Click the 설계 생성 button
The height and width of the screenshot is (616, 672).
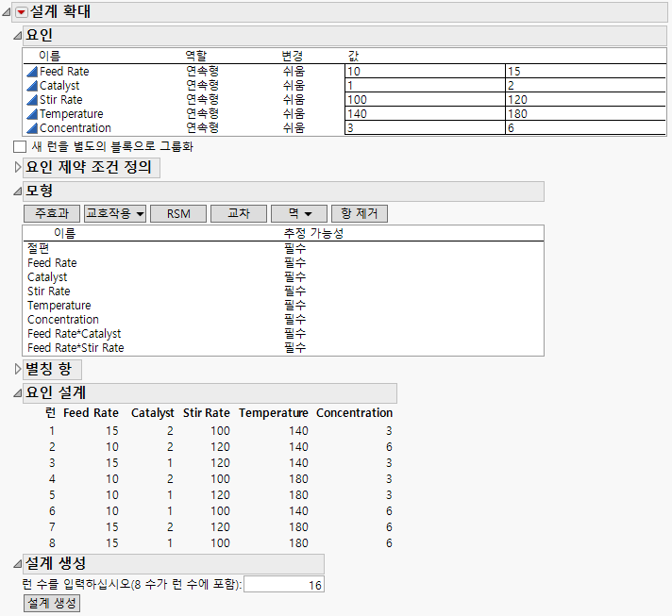(51, 603)
